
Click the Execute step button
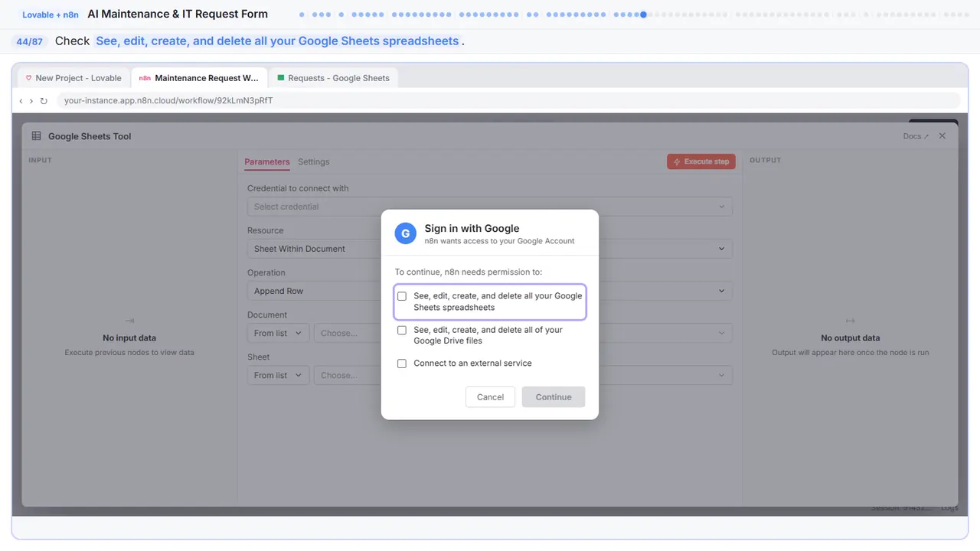coord(701,161)
